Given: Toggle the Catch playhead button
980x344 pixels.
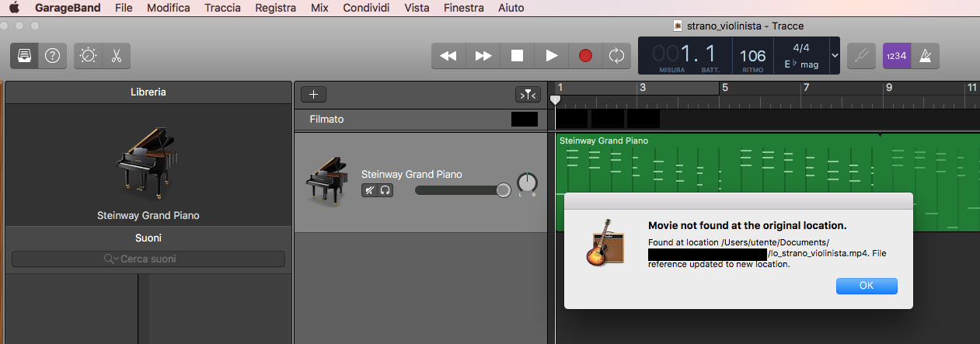Looking at the screenshot, I should tap(528, 95).
